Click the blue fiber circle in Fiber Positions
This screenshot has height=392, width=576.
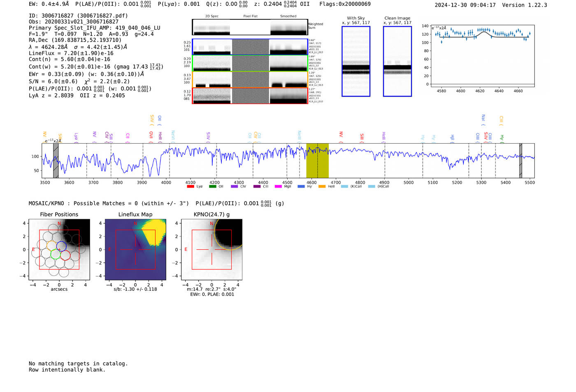click(61, 246)
